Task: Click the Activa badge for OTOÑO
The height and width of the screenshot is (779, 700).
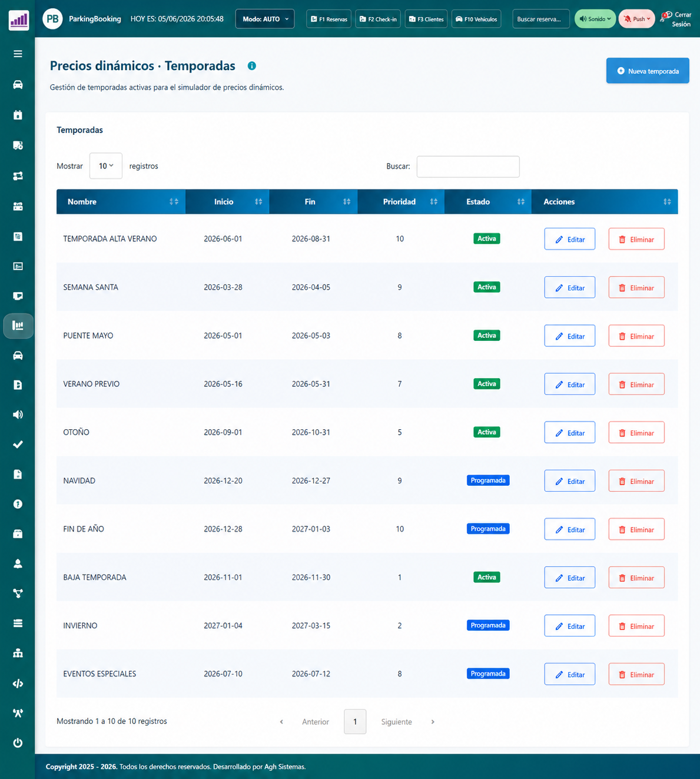Action: (x=487, y=432)
